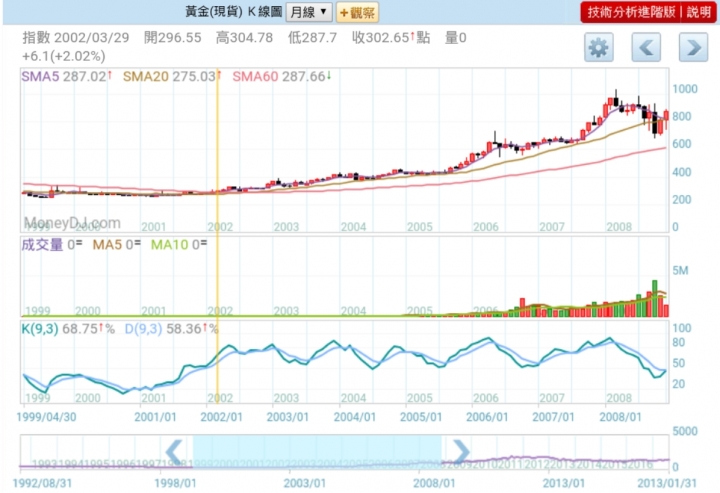Click the 2003/01 navigator date label
Viewport: 720px width, 493px height.
pos(305,483)
